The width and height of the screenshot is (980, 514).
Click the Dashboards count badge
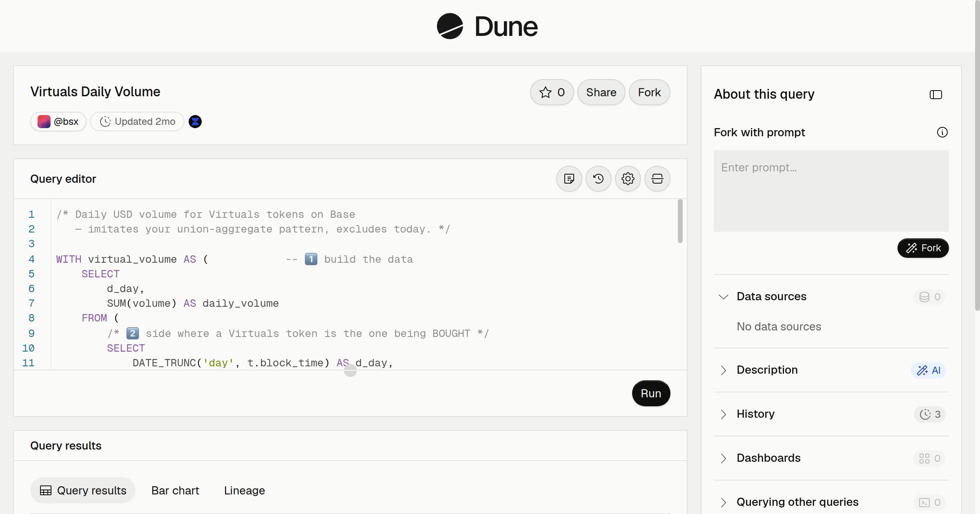929,458
